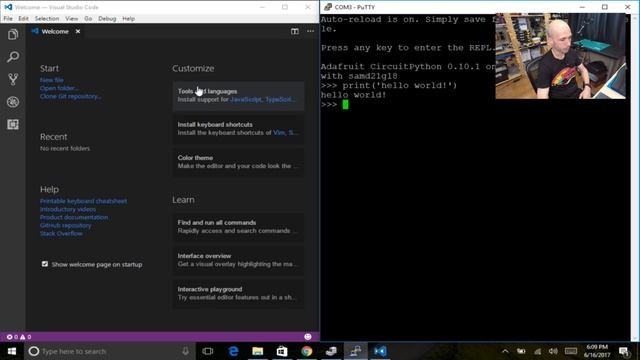Screen dimensions: 640x360
Task: Click the PuTTY terminal cursor prompt
Action: coord(345,105)
